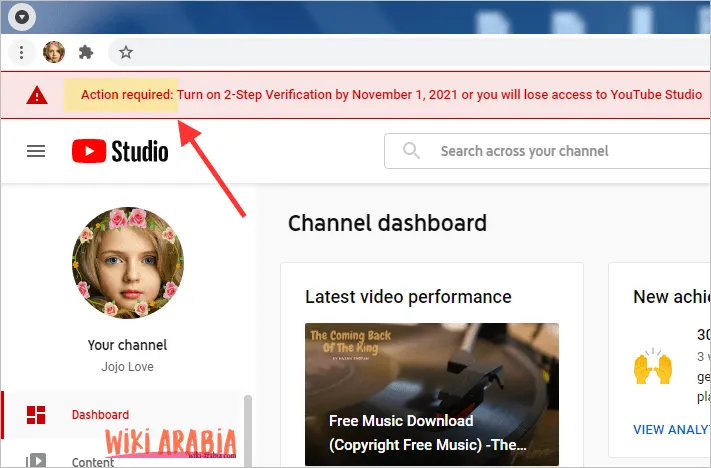Viewport: 711px width, 468px height.
Task: Select the Dashboard sidebar item
Action: (122, 415)
